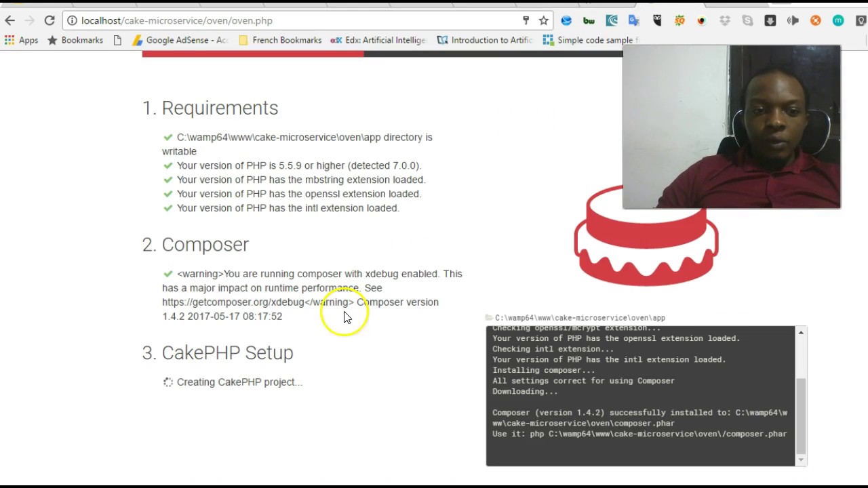Reload the oven.php page
Viewport: 868px width, 488px height.
click(x=50, y=20)
